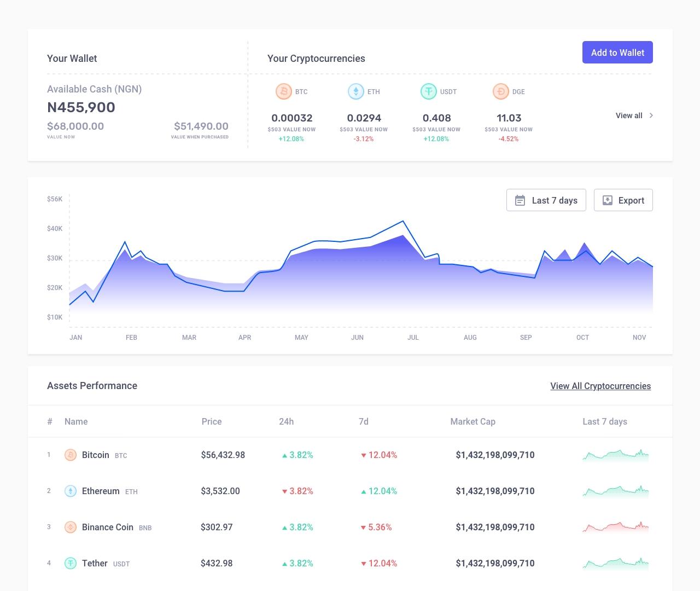Click the Add to Wallet button
The width and height of the screenshot is (700, 591).
pyautogui.click(x=617, y=53)
